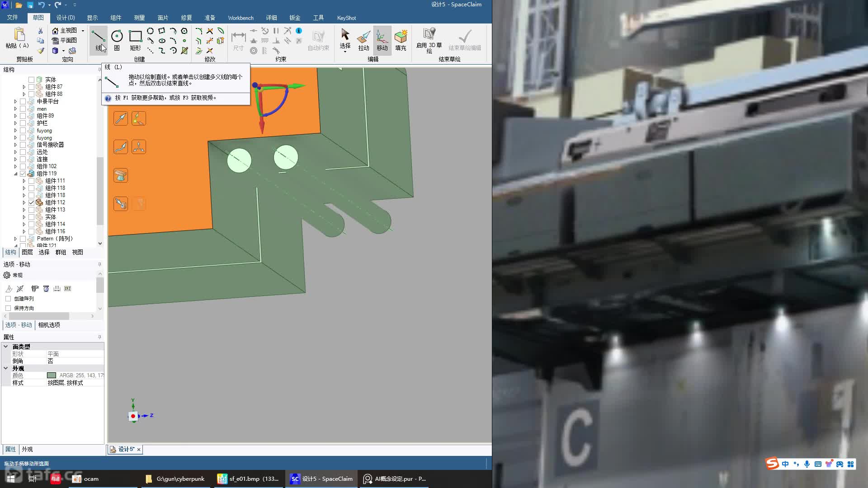Open the 文件 menu
The width and height of the screenshot is (868, 488).
[x=12, y=18]
